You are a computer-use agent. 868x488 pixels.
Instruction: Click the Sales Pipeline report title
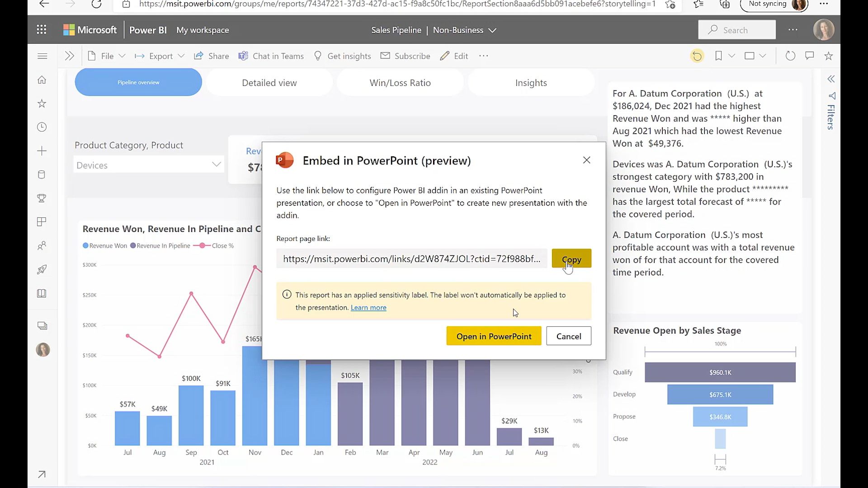pos(396,30)
